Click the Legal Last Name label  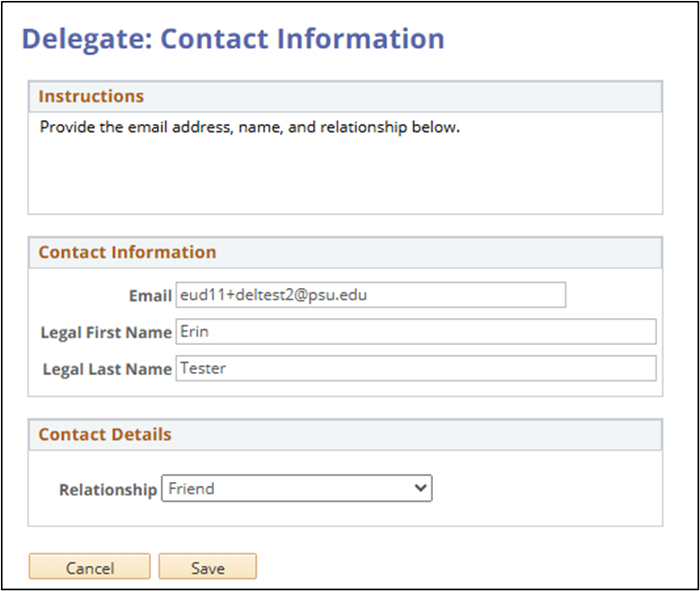[x=106, y=369]
